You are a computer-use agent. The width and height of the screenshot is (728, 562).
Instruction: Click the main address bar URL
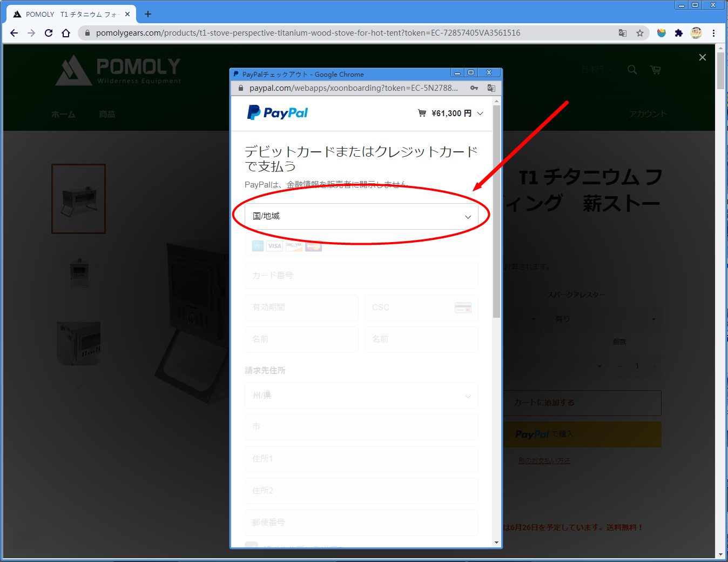(308, 33)
